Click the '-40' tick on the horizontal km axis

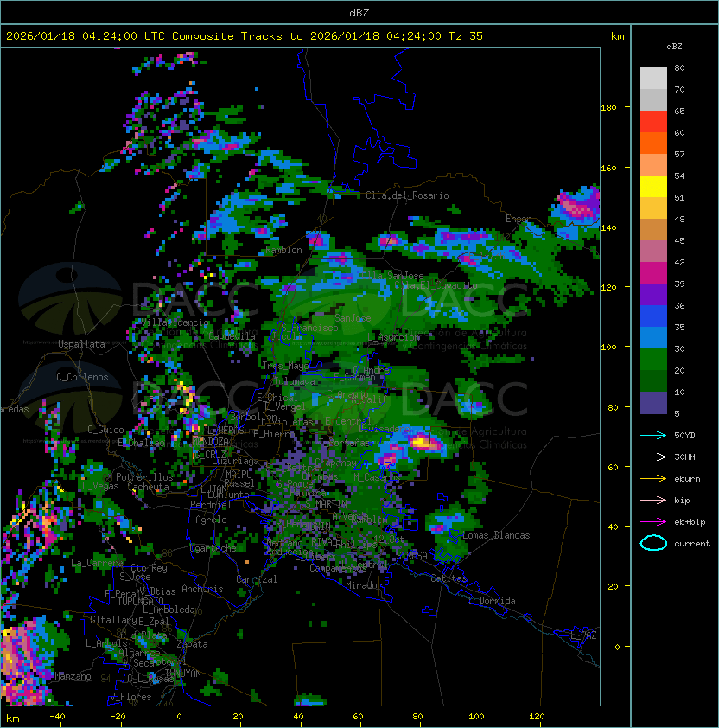(x=57, y=717)
